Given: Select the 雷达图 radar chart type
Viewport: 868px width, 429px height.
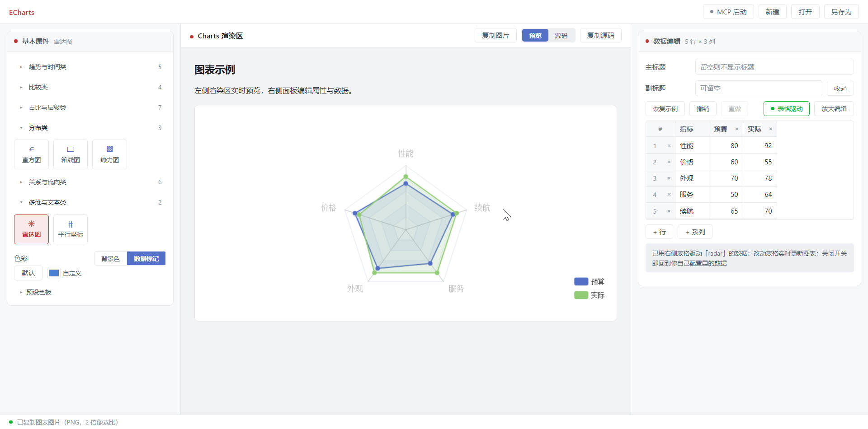Looking at the screenshot, I should pos(31,229).
